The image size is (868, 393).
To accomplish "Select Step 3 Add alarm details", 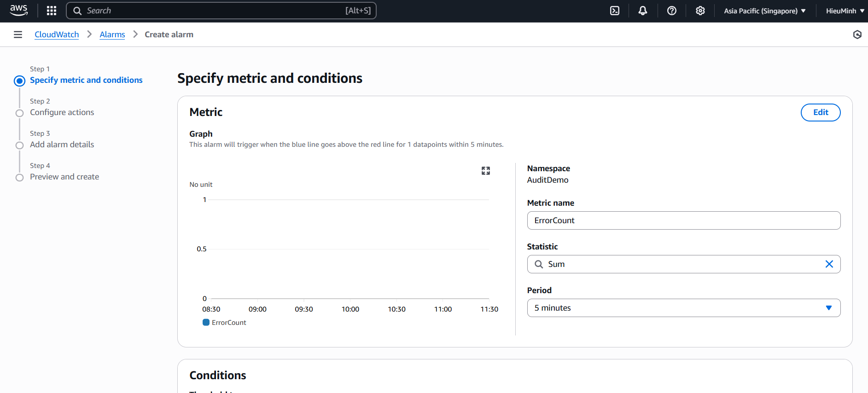I will point(62,144).
